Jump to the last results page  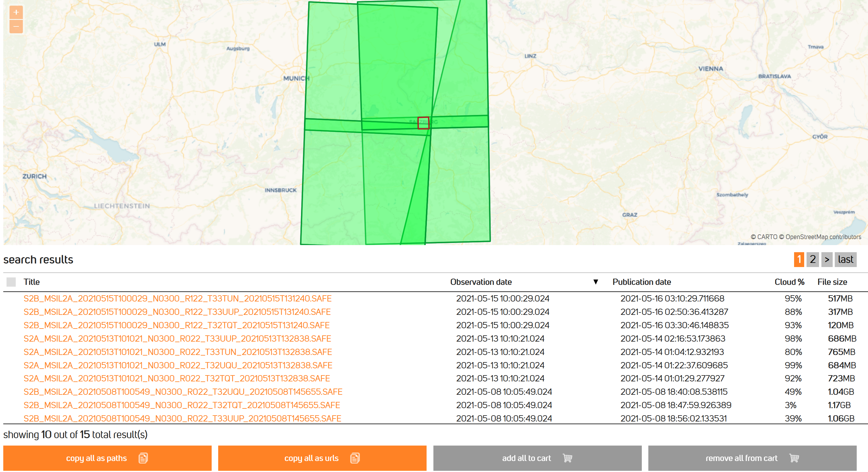[845, 259]
